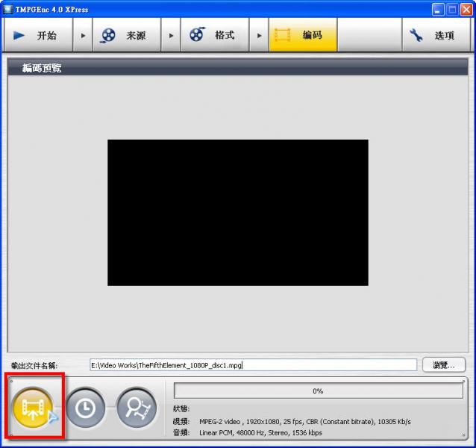Click the magnifier preview encode button
Screen dimensions: 476x448
click(x=136, y=408)
